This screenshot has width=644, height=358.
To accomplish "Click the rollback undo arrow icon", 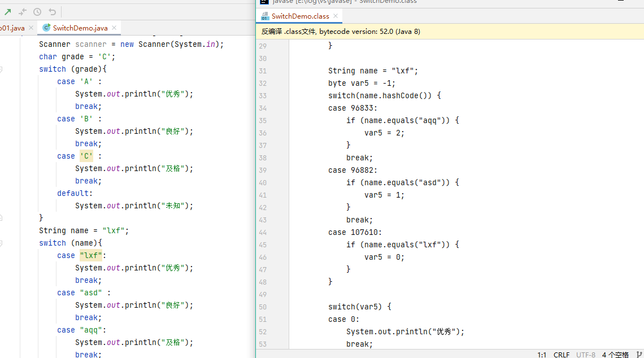I will [52, 12].
